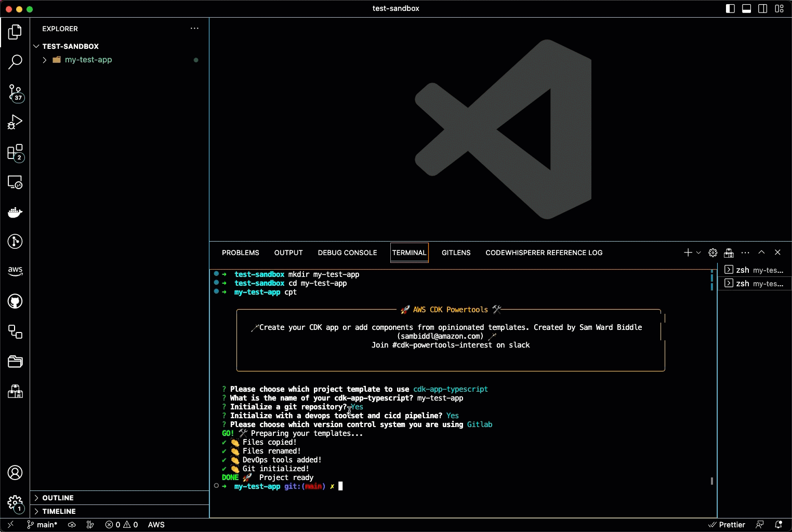This screenshot has width=792, height=532.
Task: Click the feedback icon in status bar
Action: [x=760, y=525]
